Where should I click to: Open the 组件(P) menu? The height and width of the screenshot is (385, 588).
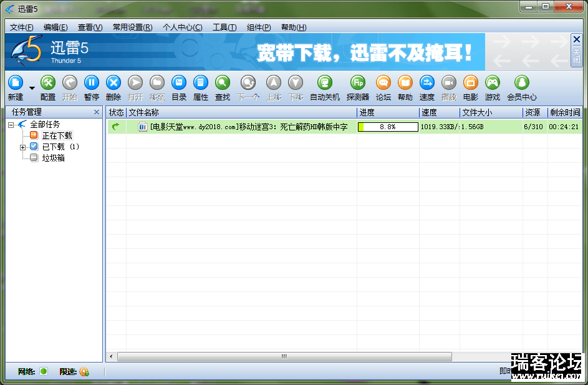tap(259, 27)
